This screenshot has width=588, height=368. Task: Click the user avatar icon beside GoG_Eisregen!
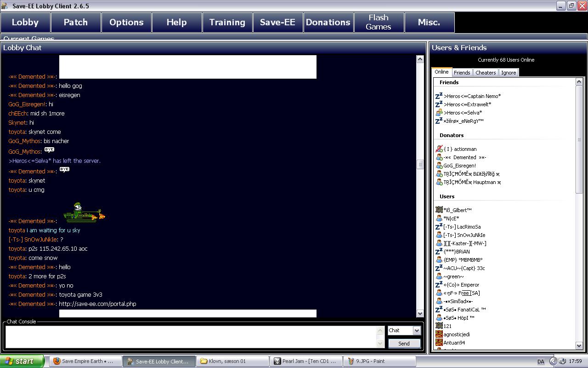(439, 166)
